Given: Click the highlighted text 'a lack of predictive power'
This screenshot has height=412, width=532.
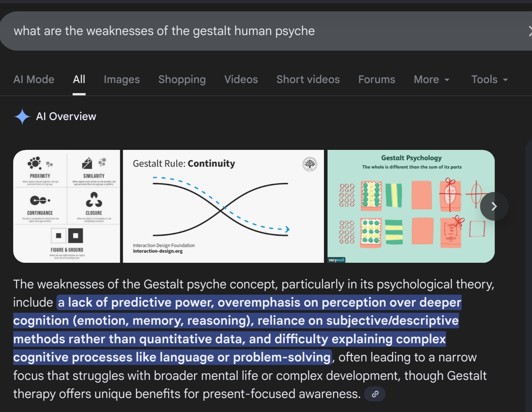Looking at the screenshot, I should pyautogui.click(x=136, y=302).
